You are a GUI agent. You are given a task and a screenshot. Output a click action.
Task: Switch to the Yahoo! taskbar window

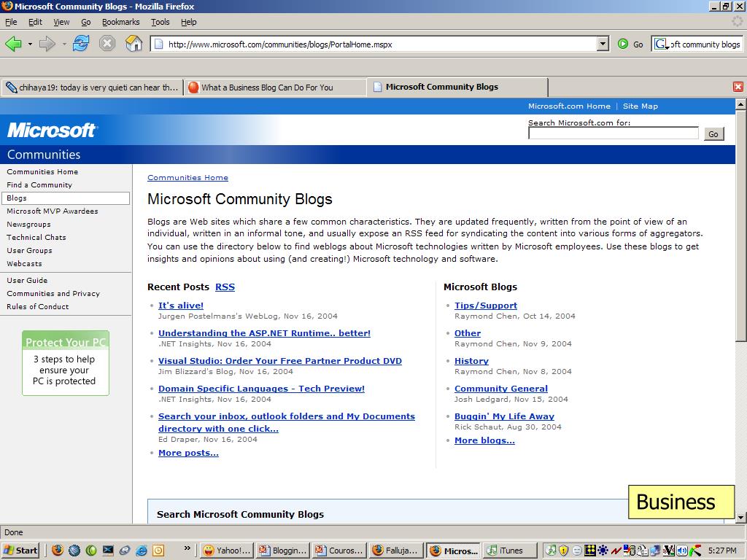(x=227, y=551)
